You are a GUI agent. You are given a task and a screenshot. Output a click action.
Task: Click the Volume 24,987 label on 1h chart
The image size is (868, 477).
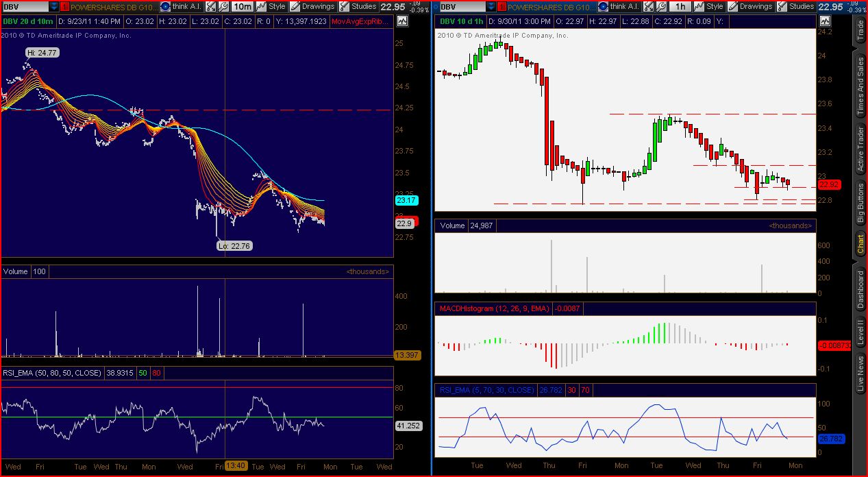point(464,225)
